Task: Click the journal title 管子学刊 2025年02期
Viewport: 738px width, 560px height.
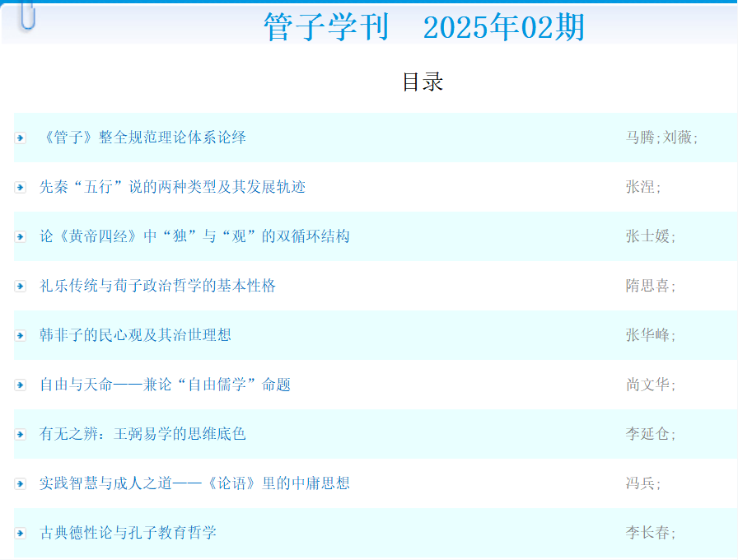Action: click(x=423, y=27)
